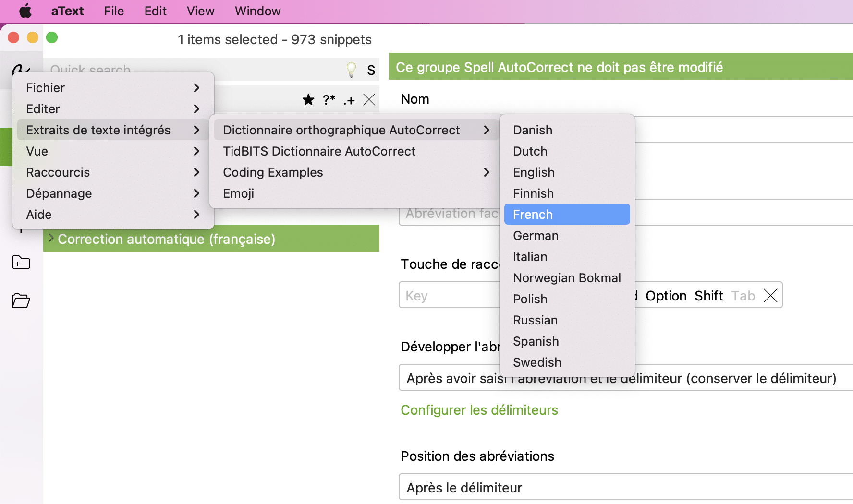Open the Window menu in menu bar
This screenshot has height=504, width=853.
[257, 11]
